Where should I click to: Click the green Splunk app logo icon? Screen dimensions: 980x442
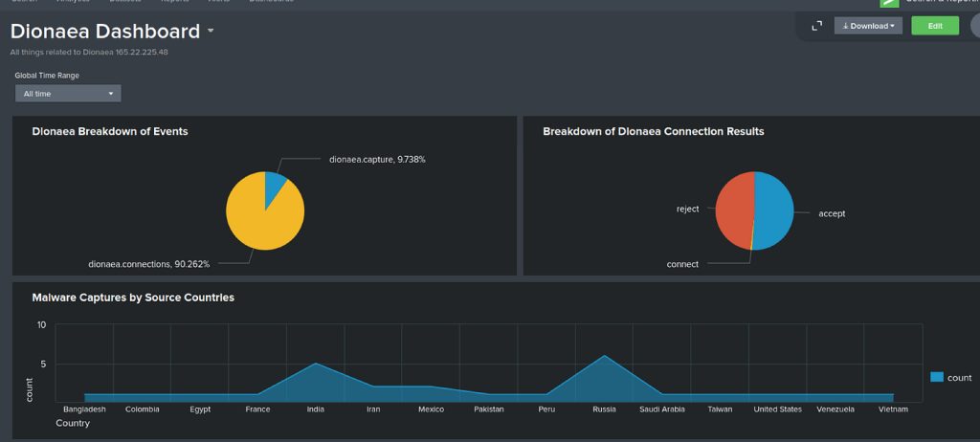pos(889,3)
